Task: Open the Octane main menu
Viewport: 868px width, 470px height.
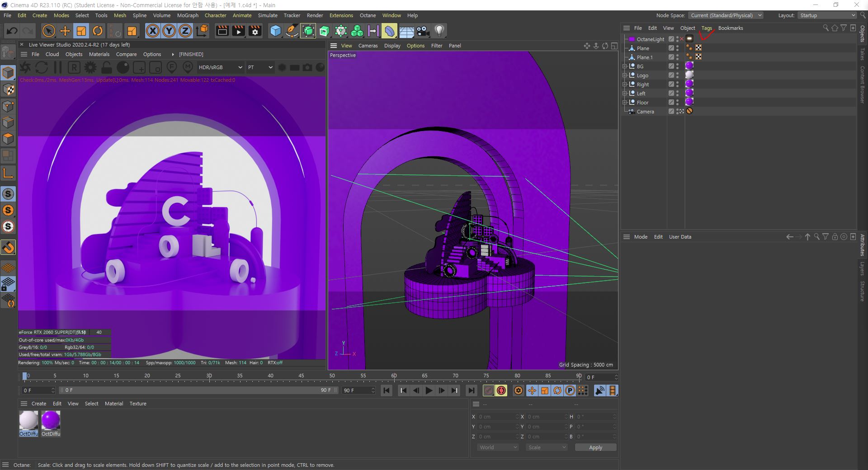Action: coord(368,15)
